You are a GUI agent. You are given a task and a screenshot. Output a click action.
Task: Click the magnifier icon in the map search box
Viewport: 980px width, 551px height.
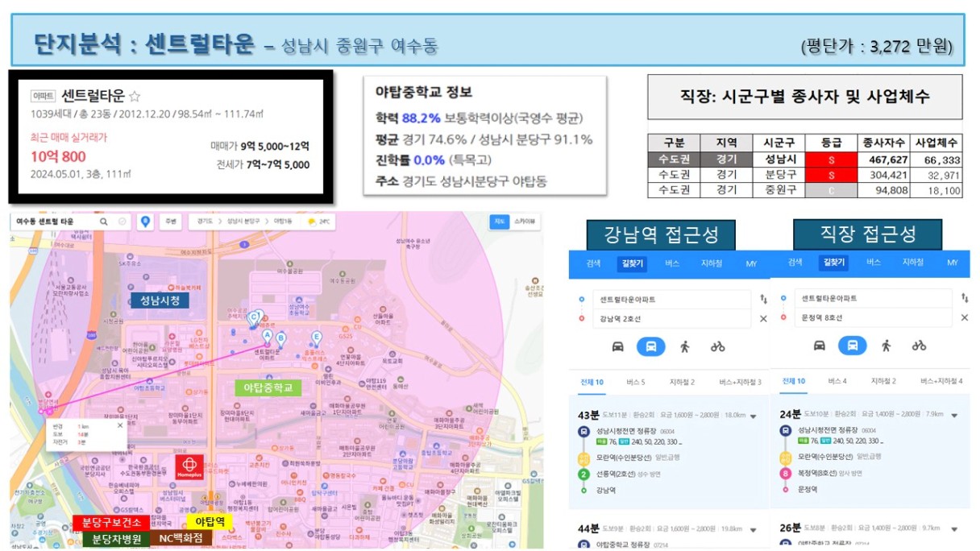(x=103, y=222)
